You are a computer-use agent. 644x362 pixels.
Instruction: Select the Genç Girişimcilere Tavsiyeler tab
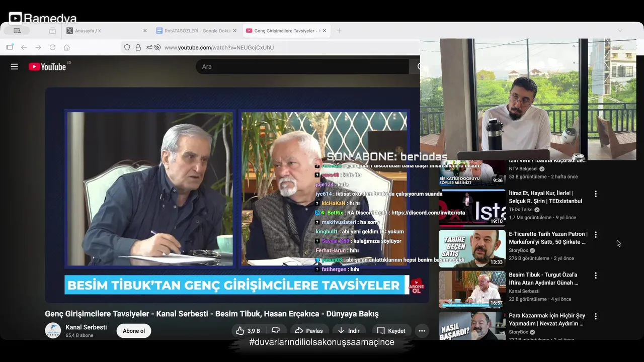pos(286,31)
